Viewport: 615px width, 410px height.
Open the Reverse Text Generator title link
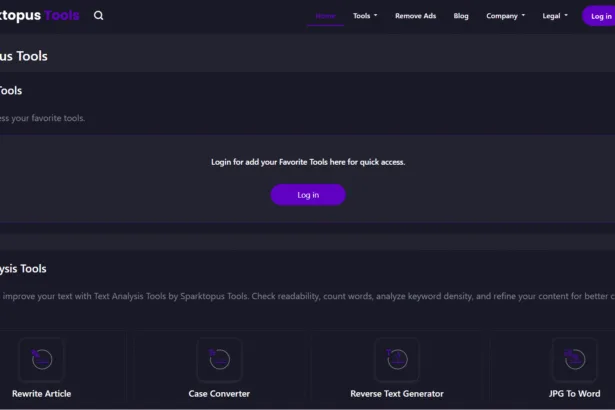397,394
